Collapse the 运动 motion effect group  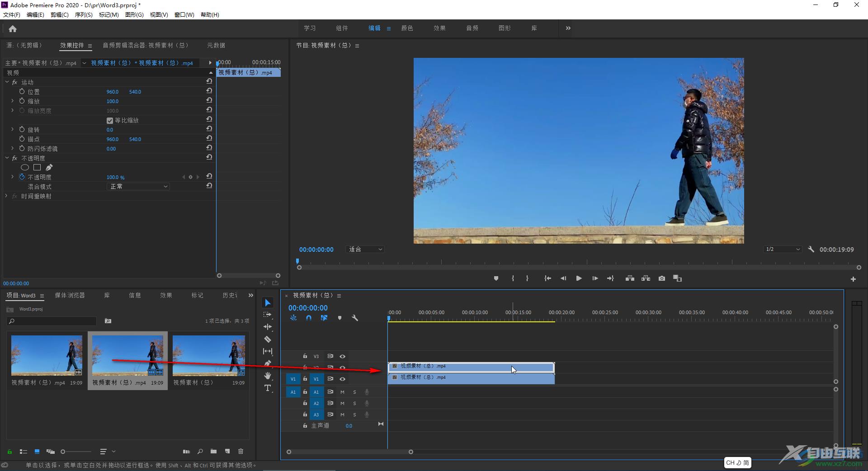tap(7, 82)
